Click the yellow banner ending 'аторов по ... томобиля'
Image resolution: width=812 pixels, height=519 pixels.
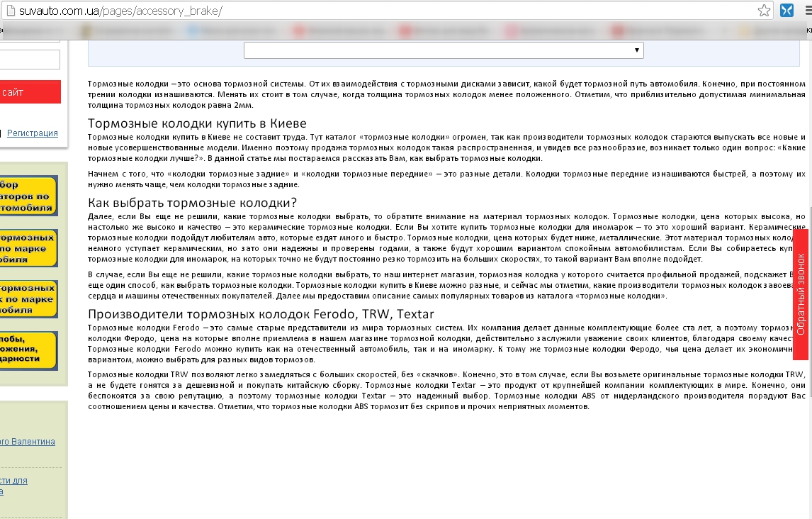pos(28,196)
